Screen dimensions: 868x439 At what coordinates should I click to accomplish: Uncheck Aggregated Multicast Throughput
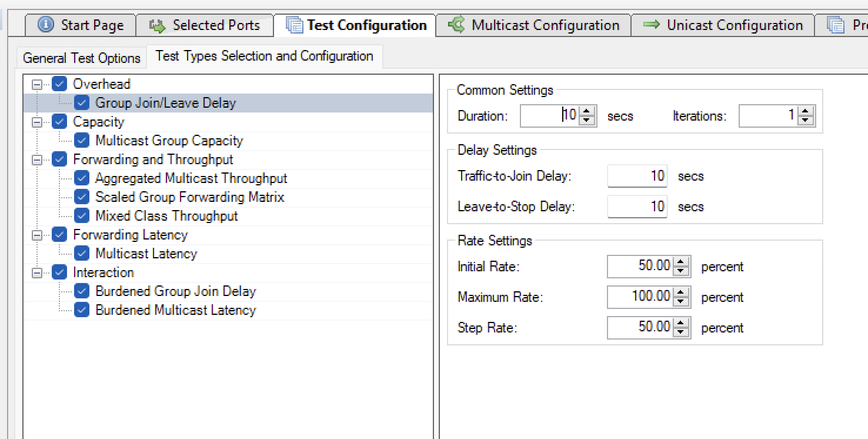(82, 178)
